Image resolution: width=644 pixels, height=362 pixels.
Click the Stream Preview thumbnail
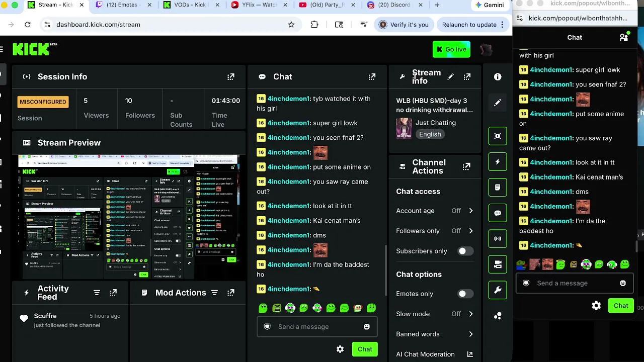pos(129,217)
